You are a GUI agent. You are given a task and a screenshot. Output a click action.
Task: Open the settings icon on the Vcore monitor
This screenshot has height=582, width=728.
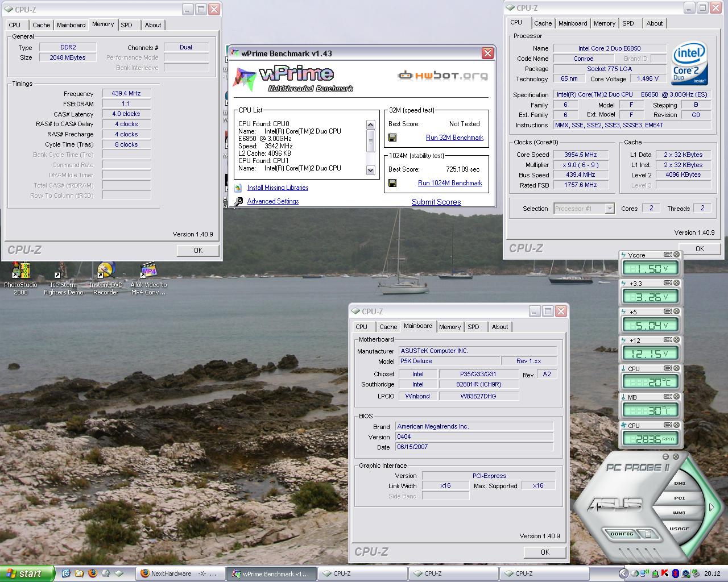point(668,255)
